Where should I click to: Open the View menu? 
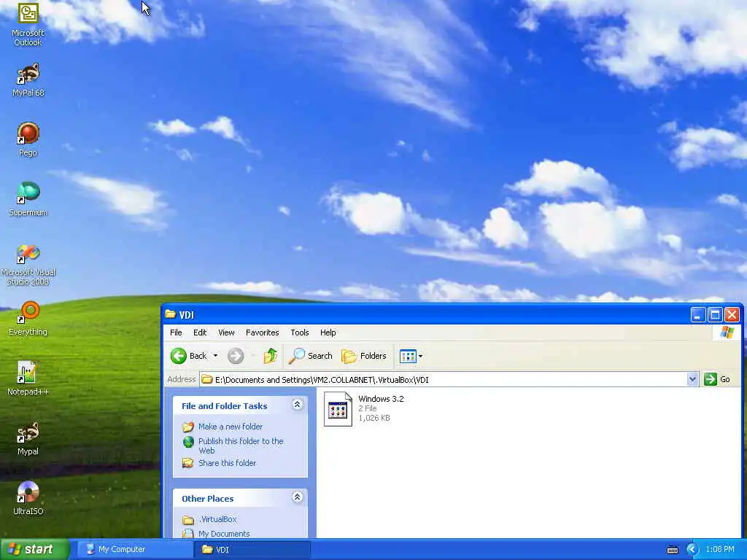(x=226, y=332)
